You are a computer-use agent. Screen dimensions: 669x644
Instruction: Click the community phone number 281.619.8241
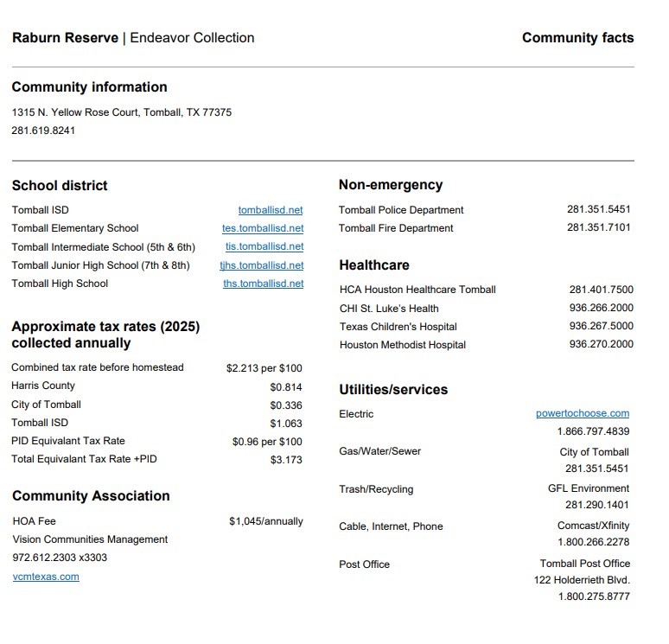tap(43, 131)
